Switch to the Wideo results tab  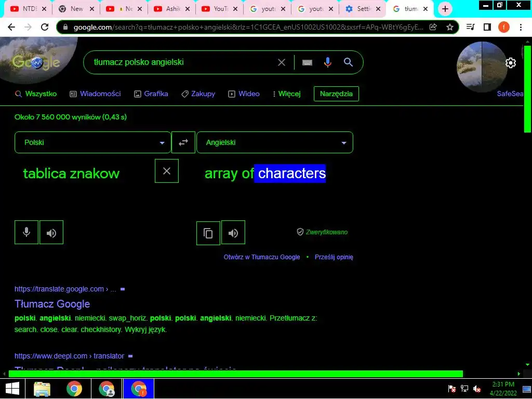click(x=244, y=94)
